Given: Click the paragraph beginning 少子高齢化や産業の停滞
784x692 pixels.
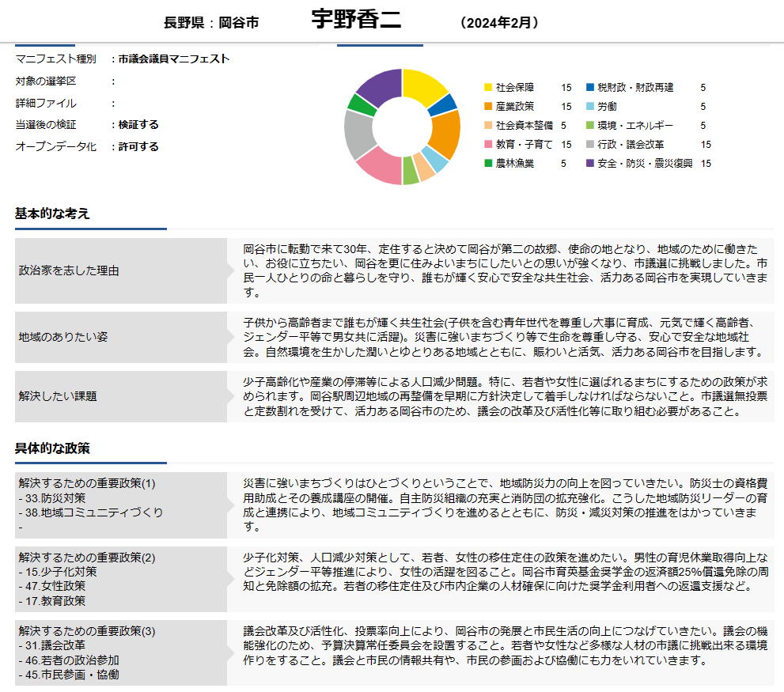Looking at the screenshot, I should pyautogui.click(x=505, y=396).
